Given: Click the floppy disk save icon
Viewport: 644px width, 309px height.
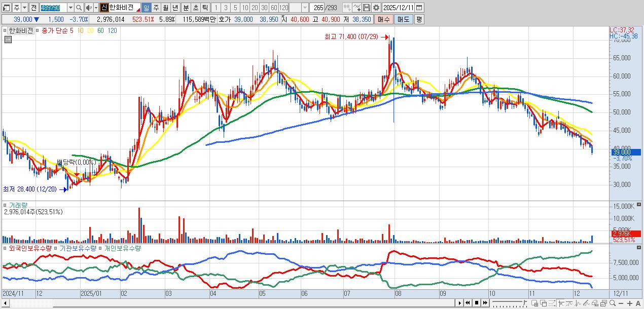Looking at the screenshot, I should (367, 8).
